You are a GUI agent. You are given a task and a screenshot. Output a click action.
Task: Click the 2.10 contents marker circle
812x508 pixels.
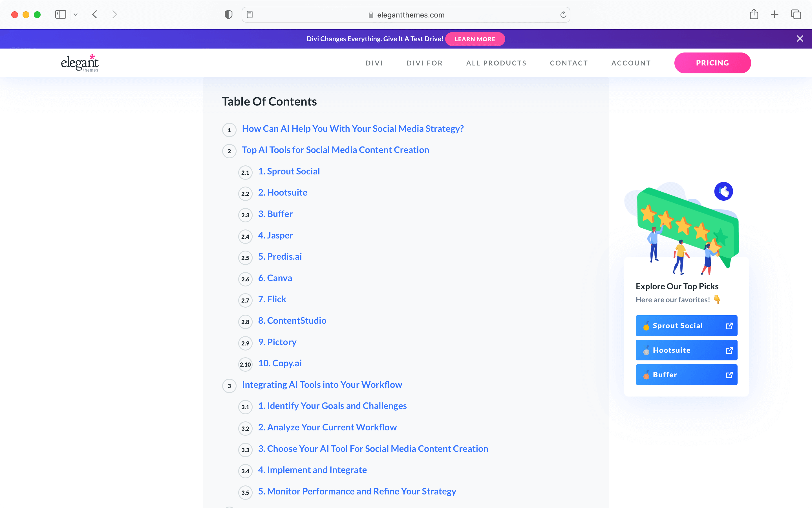(245, 365)
